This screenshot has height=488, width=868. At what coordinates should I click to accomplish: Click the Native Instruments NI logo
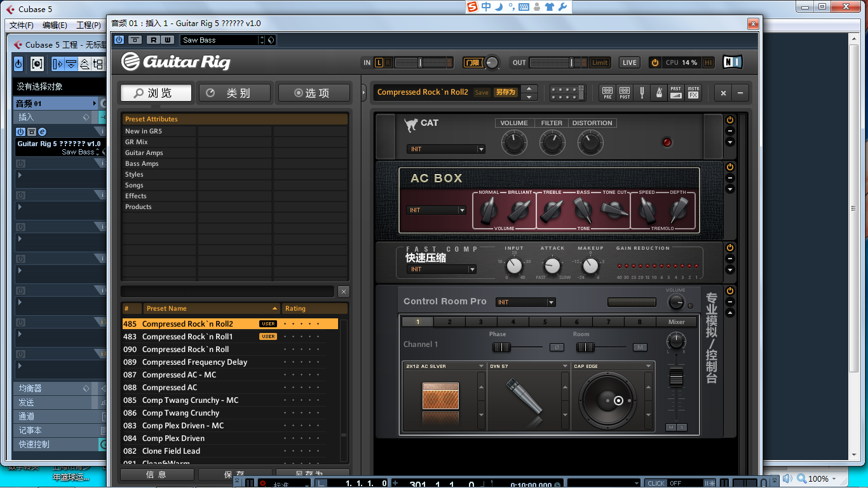732,62
